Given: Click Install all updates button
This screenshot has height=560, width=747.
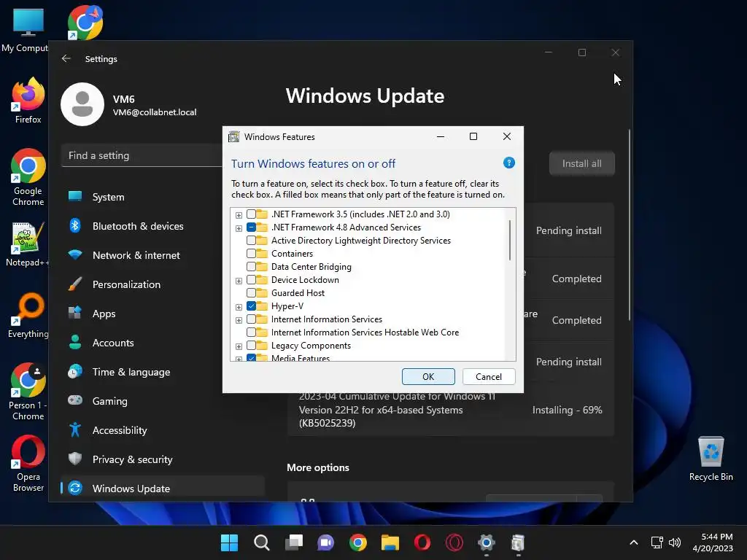Looking at the screenshot, I should [581, 163].
